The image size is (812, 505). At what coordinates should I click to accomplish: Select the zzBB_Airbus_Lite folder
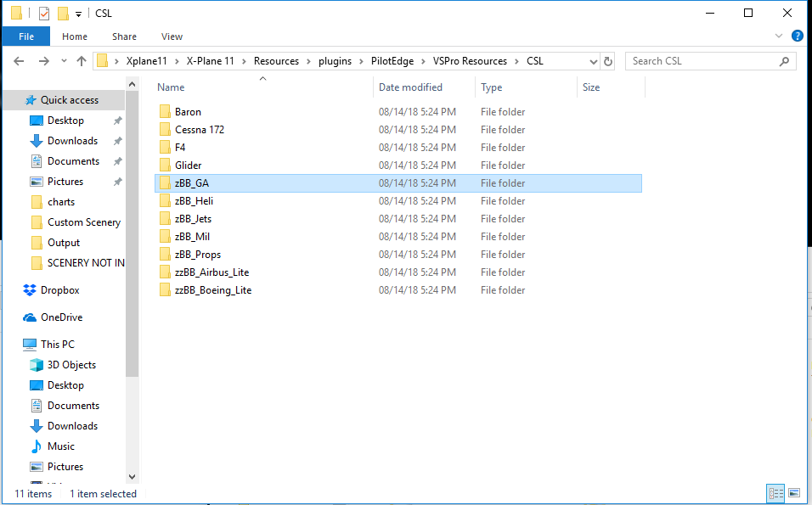click(x=211, y=272)
